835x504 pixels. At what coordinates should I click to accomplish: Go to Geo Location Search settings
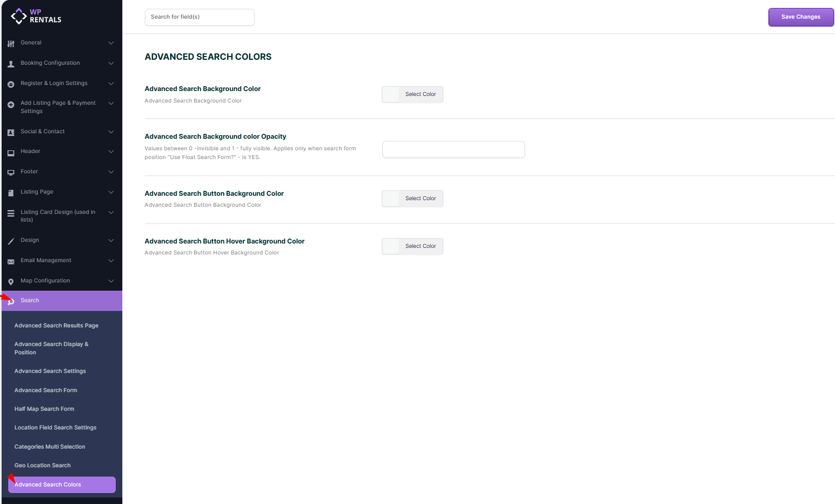coord(43,466)
